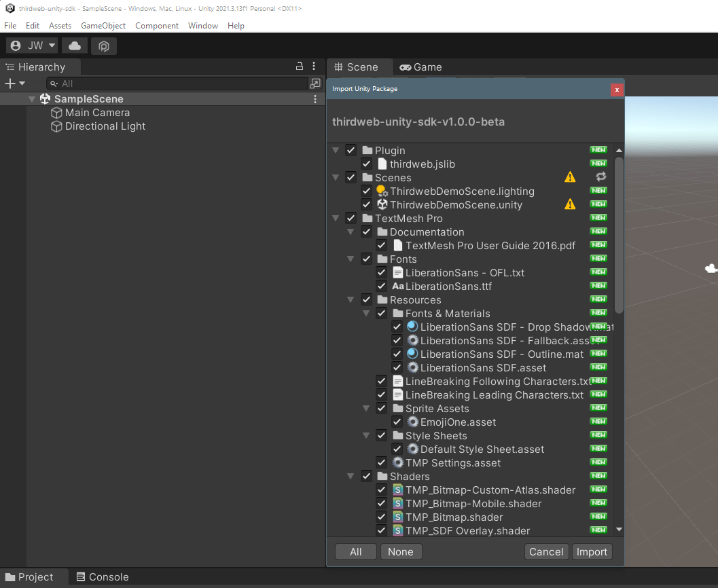Open Unity Cloud services via the cloud icon

tap(74, 45)
